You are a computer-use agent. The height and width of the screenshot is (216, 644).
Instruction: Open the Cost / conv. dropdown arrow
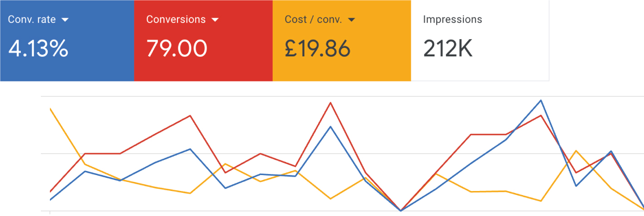351,20
